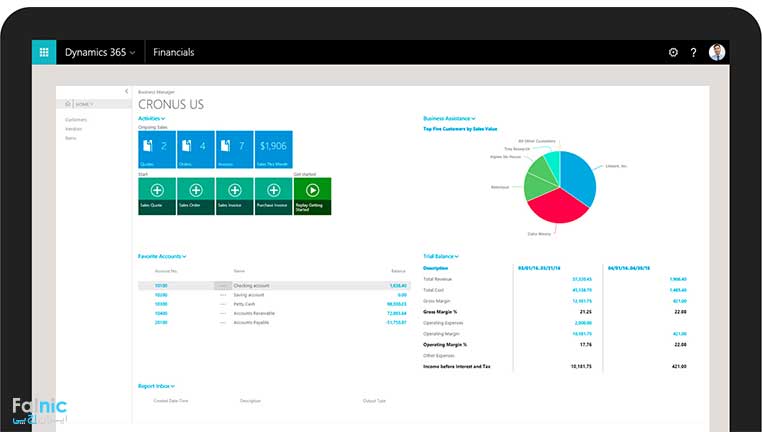Open settings gear in top bar
This screenshot has height=432, width=762.
point(673,52)
